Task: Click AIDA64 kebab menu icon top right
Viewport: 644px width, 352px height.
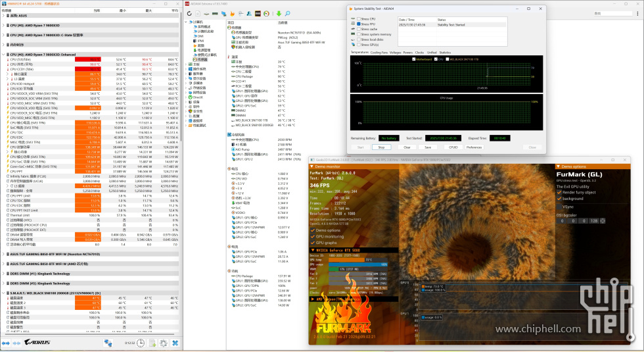Action: coord(637,14)
